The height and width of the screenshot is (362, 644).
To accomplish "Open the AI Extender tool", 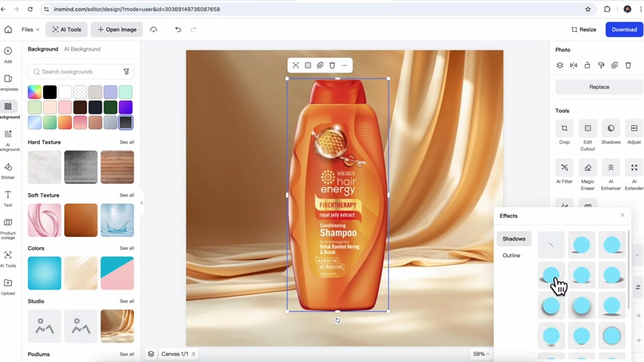I will pos(633,175).
